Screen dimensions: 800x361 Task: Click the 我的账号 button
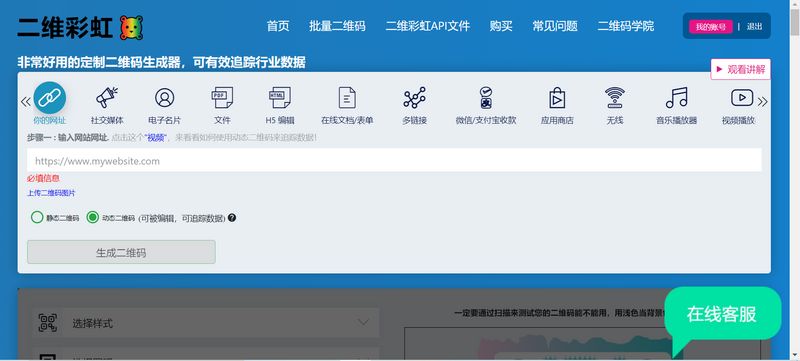tap(711, 27)
